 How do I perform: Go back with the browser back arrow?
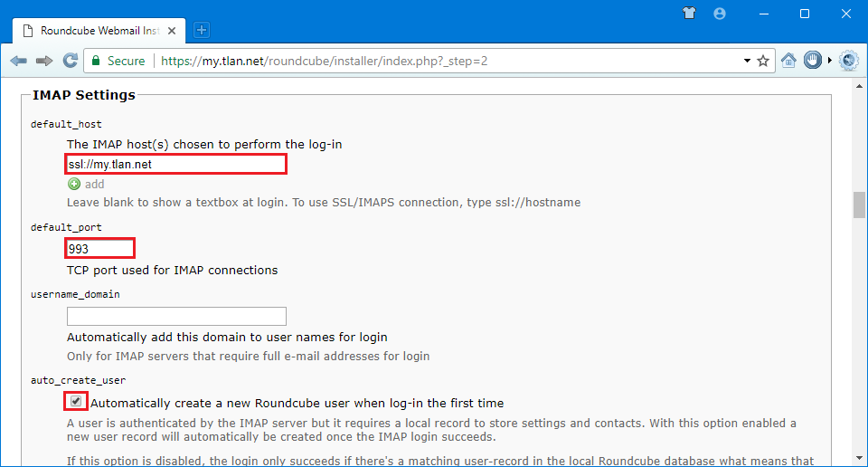[18, 61]
